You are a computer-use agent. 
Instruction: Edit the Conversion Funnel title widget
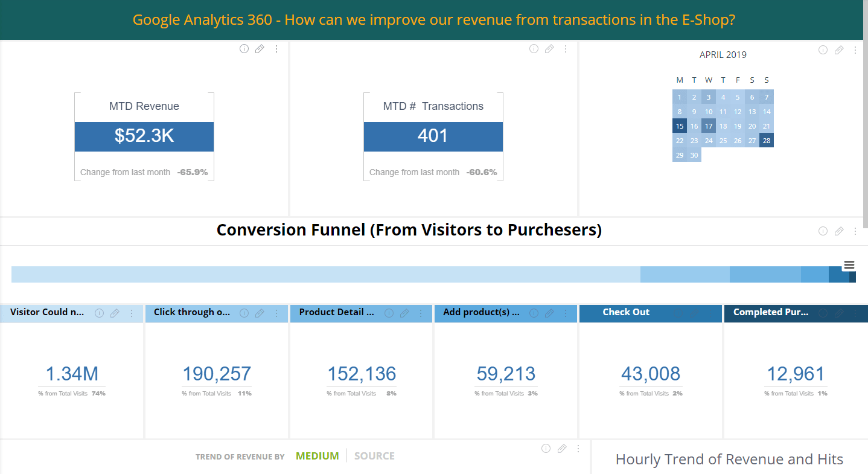[x=839, y=231]
